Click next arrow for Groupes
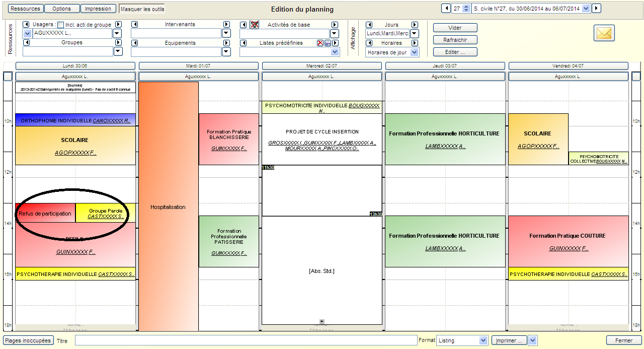The width and height of the screenshot is (644, 349). point(118,43)
